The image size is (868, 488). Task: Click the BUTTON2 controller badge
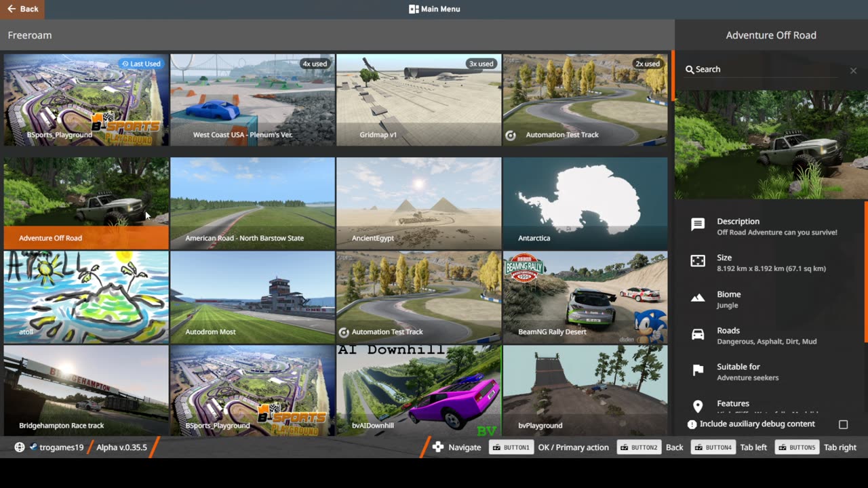pyautogui.click(x=639, y=447)
